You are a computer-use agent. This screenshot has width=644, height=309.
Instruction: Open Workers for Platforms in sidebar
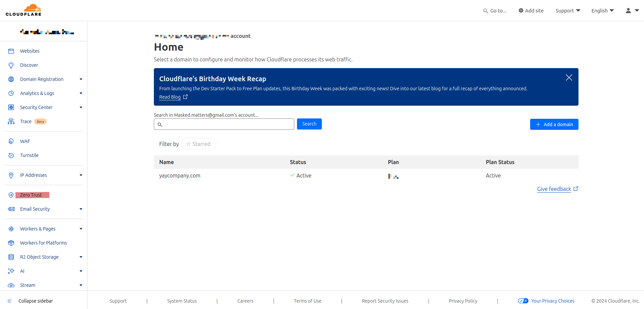point(43,243)
